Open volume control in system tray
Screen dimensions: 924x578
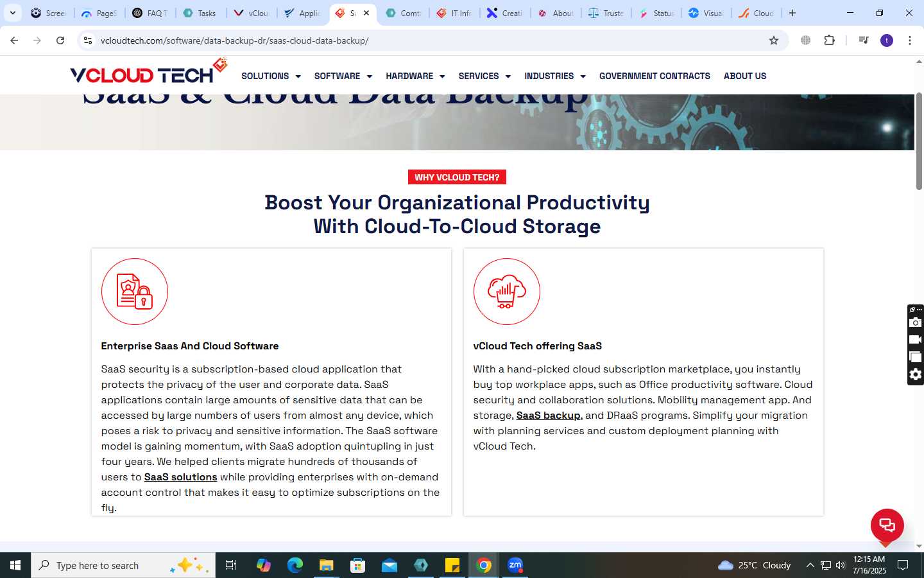tap(841, 565)
